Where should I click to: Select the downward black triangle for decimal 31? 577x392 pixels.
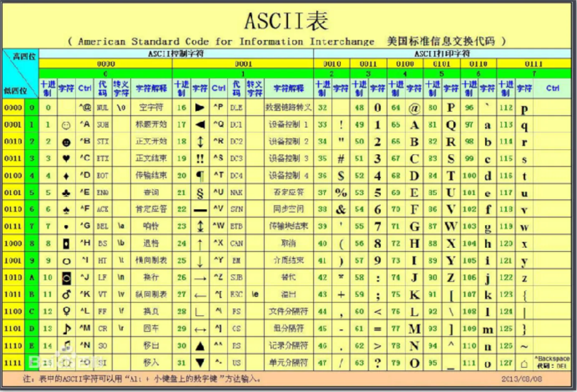coord(200,363)
